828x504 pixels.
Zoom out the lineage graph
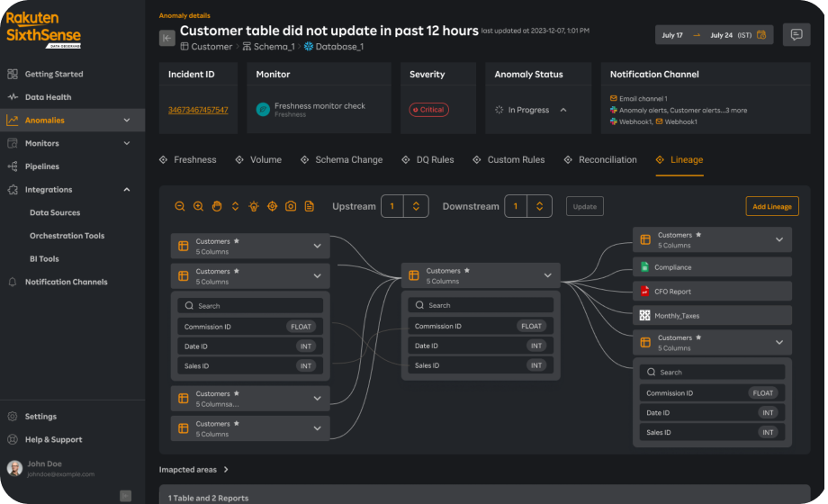179,207
